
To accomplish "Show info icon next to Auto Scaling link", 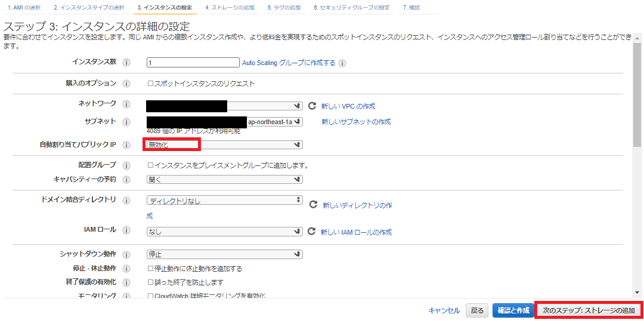I will coord(342,63).
